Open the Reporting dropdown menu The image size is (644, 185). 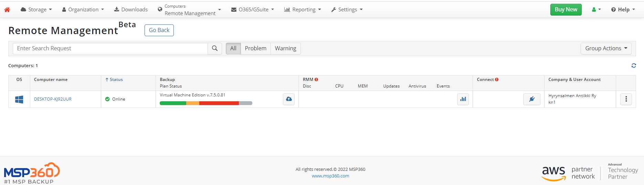303,10
